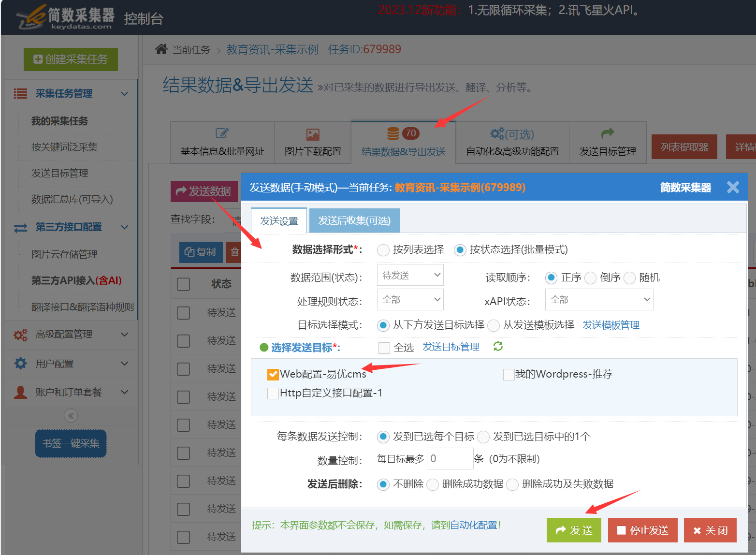Tick the select-all checkbox in 状态 header
756x555 pixels.
point(183,284)
